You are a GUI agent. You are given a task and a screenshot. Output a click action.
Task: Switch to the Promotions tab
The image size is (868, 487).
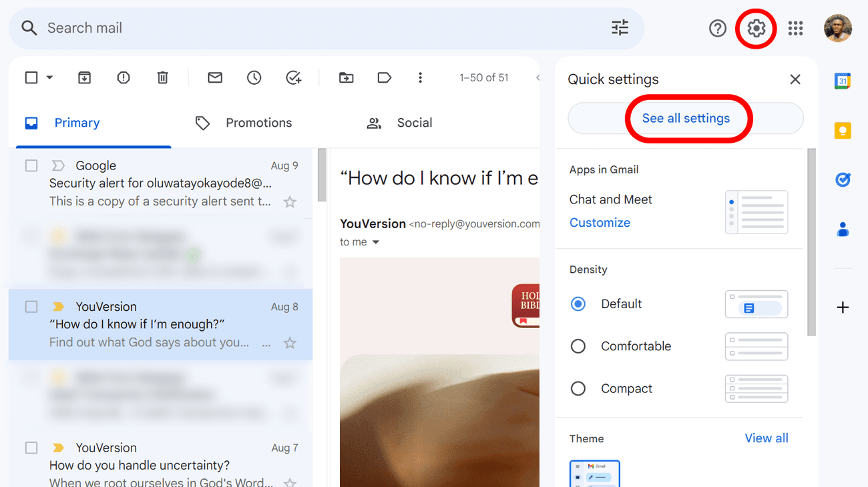click(259, 123)
